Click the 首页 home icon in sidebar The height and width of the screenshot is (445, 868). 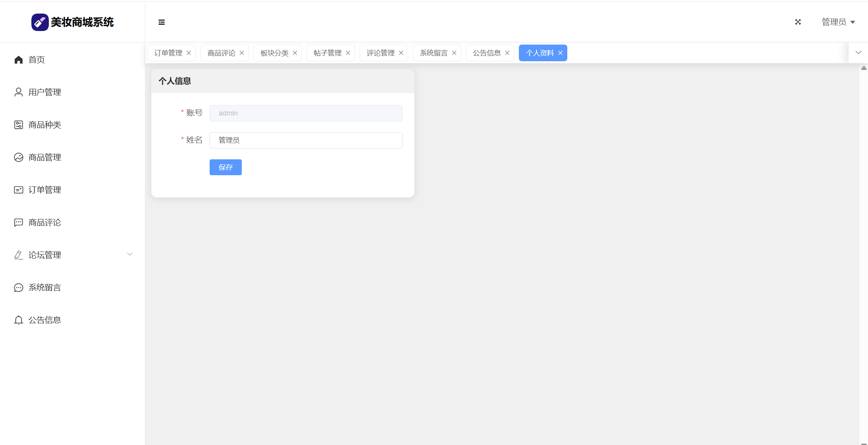click(x=19, y=60)
